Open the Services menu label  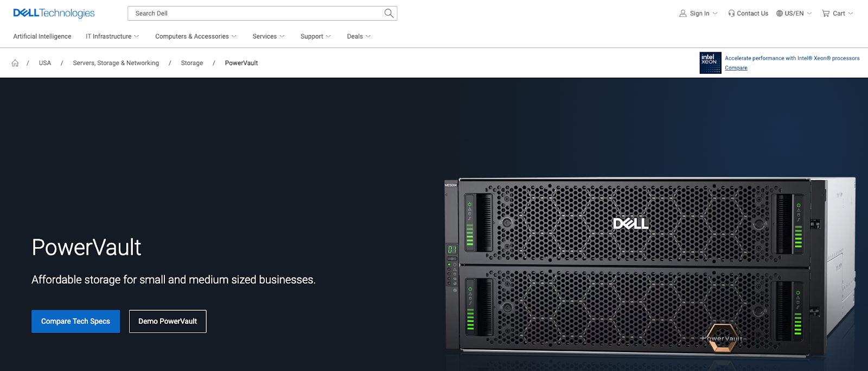coord(265,36)
